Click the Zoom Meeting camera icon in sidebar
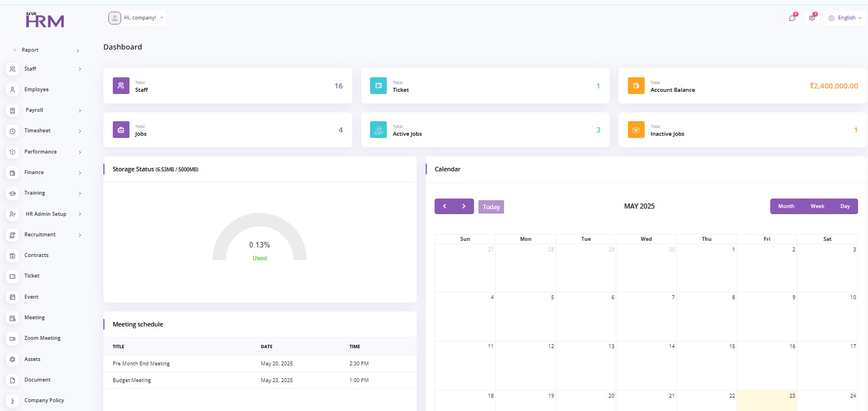 coord(12,338)
